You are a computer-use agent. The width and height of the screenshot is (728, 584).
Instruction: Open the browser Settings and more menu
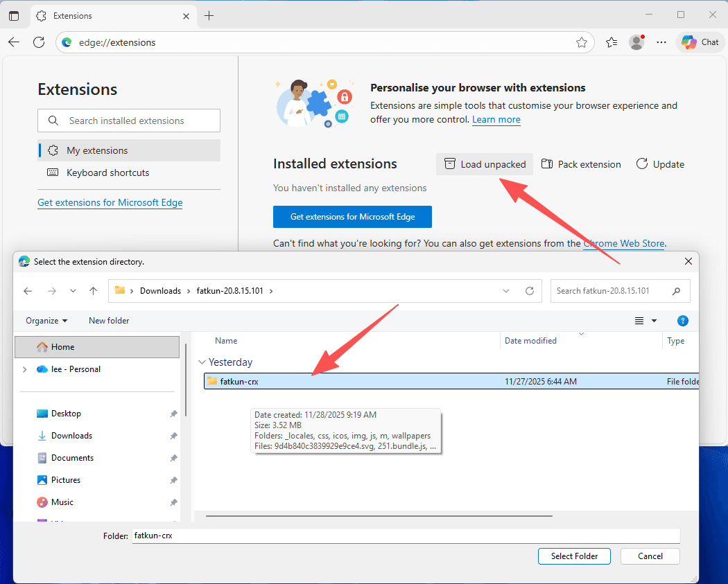(x=661, y=42)
